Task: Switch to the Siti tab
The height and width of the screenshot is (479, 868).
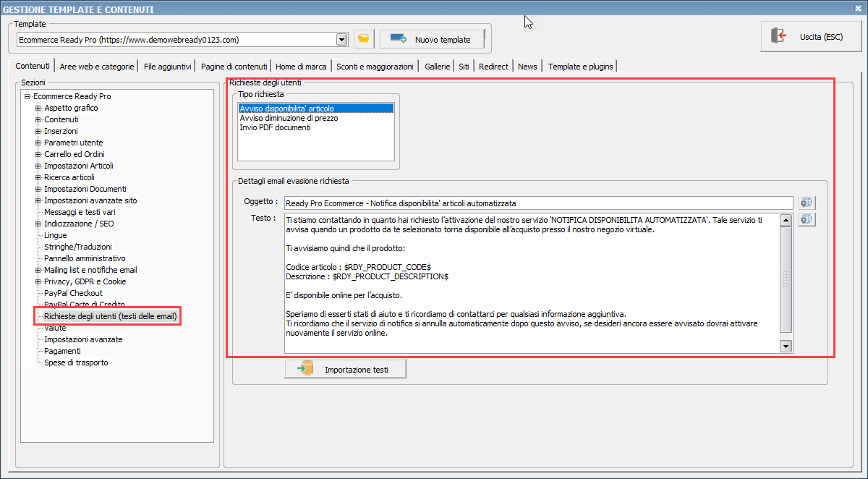Action: click(x=464, y=67)
